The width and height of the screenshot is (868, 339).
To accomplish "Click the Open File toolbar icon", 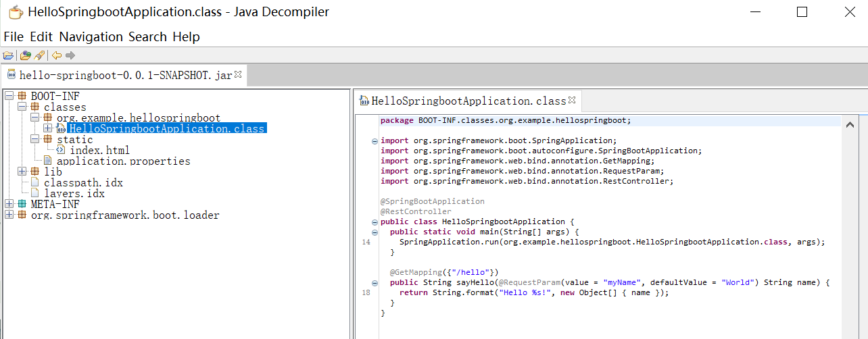I will [8, 55].
